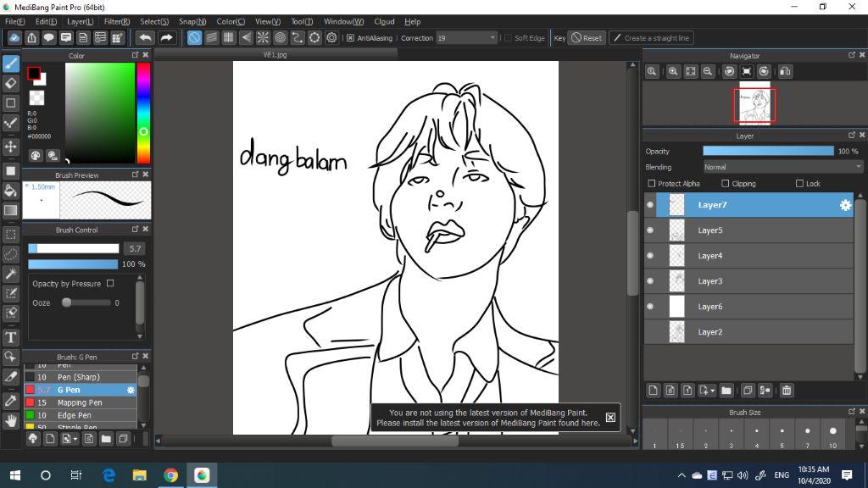Expand the add-layer dropdown arrow in Layer panel
Image resolution: width=868 pixels, height=488 pixels.
click(x=712, y=391)
